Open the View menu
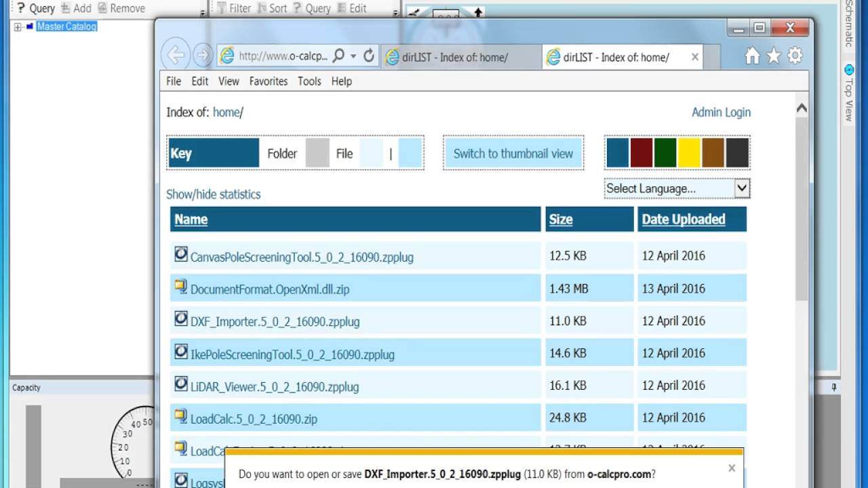 pos(229,81)
